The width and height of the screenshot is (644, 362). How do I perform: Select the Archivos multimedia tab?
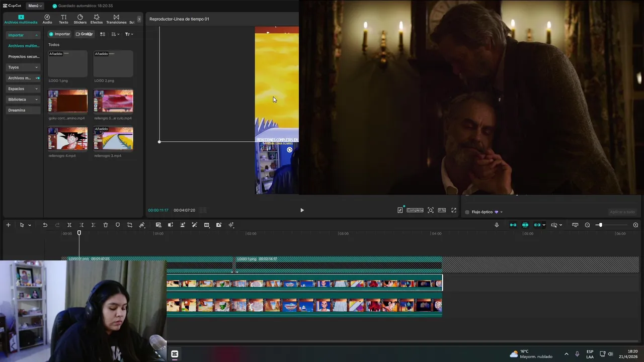click(21, 19)
